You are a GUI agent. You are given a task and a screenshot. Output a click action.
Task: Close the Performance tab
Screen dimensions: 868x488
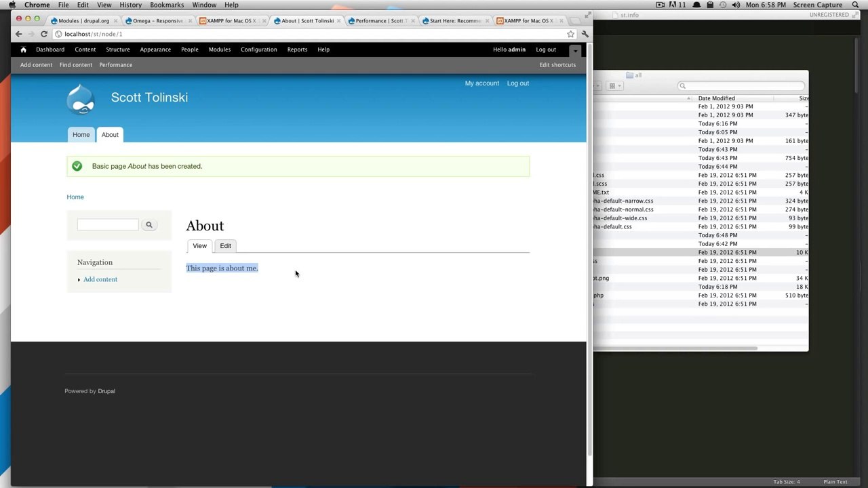point(412,21)
